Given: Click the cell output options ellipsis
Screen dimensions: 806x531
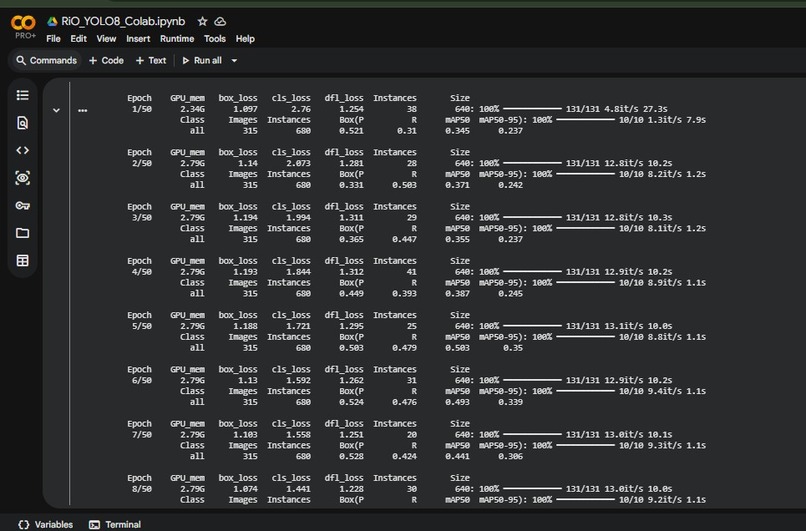Looking at the screenshot, I should pos(82,111).
